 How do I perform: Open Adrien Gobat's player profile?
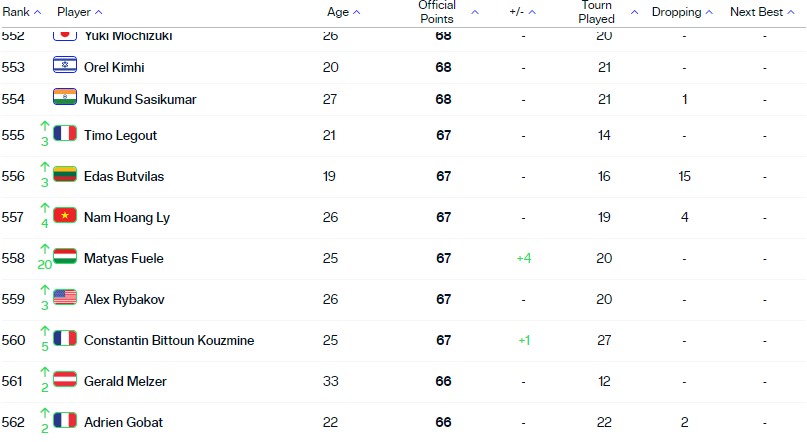click(124, 422)
